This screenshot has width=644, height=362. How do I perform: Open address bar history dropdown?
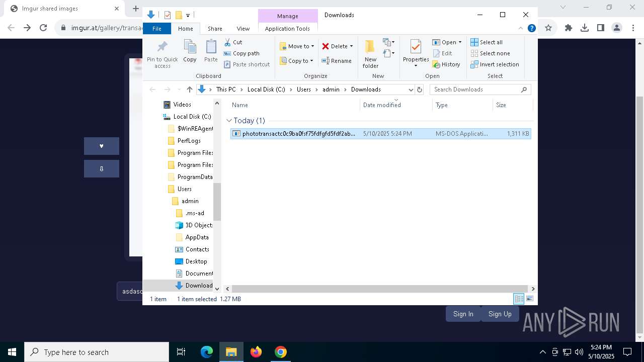pyautogui.click(x=411, y=89)
